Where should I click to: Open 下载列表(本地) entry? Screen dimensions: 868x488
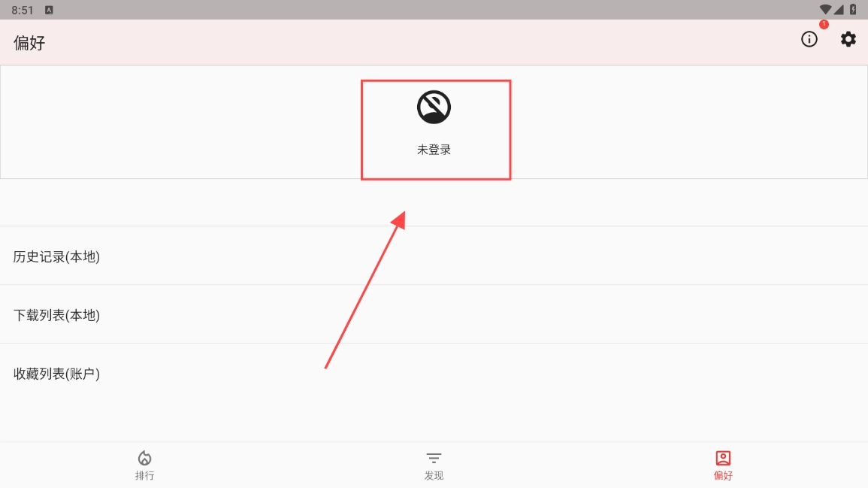click(x=434, y=314)
